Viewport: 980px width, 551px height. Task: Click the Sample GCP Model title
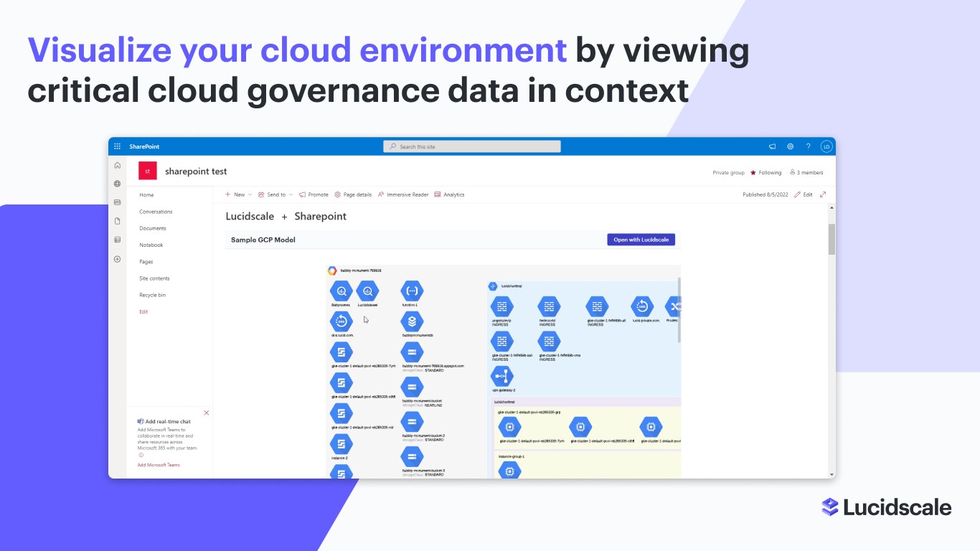[263, 240]
